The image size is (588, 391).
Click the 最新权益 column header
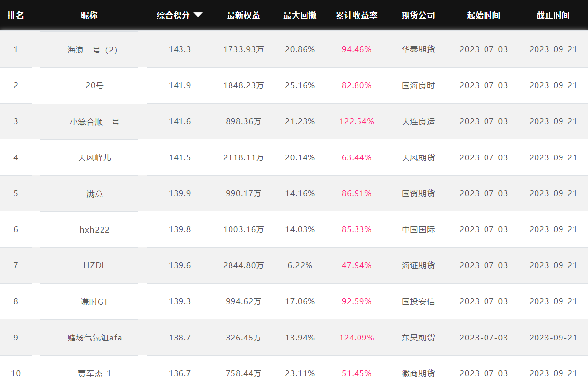point(243,15)
